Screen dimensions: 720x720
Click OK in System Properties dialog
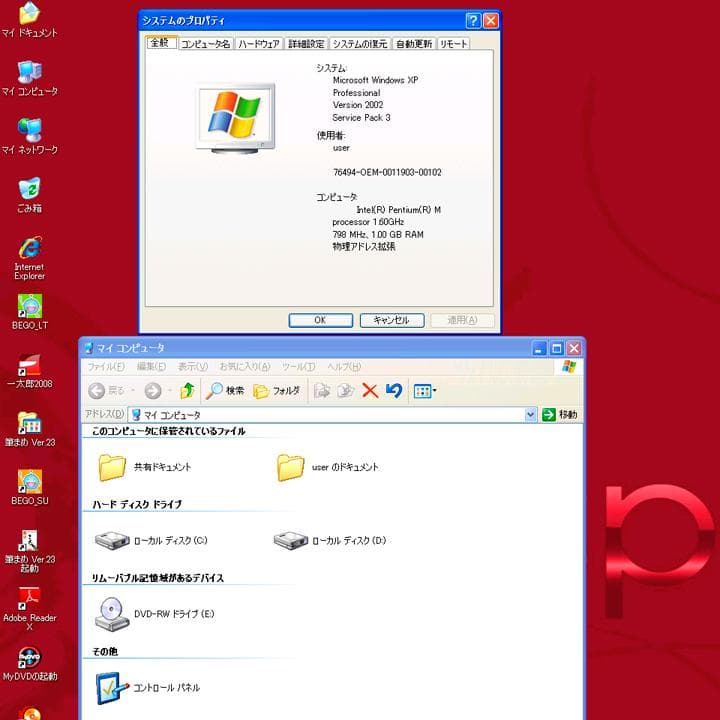(320, 320)
